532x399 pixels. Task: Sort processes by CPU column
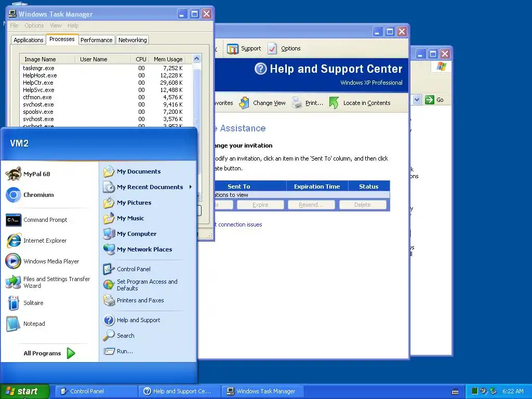click(x=140, y=59)
